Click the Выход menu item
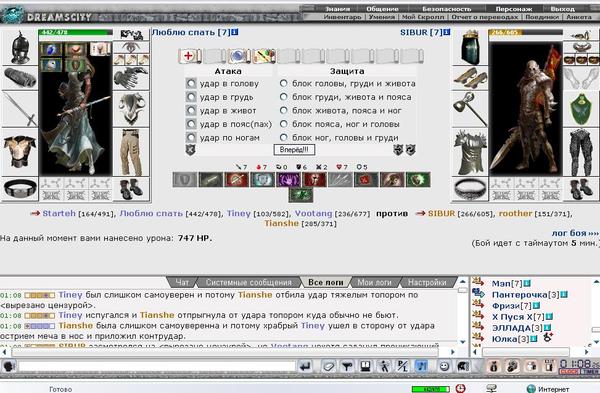Viewport: 600px width, 393px height. 562,8
